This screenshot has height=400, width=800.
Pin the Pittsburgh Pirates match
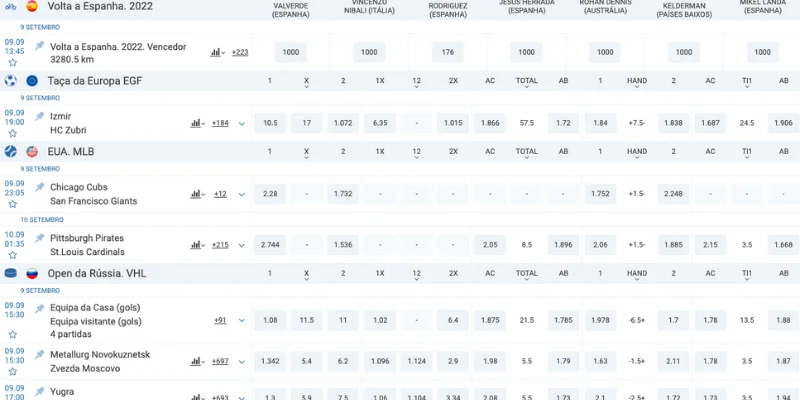tap(39, 238)
